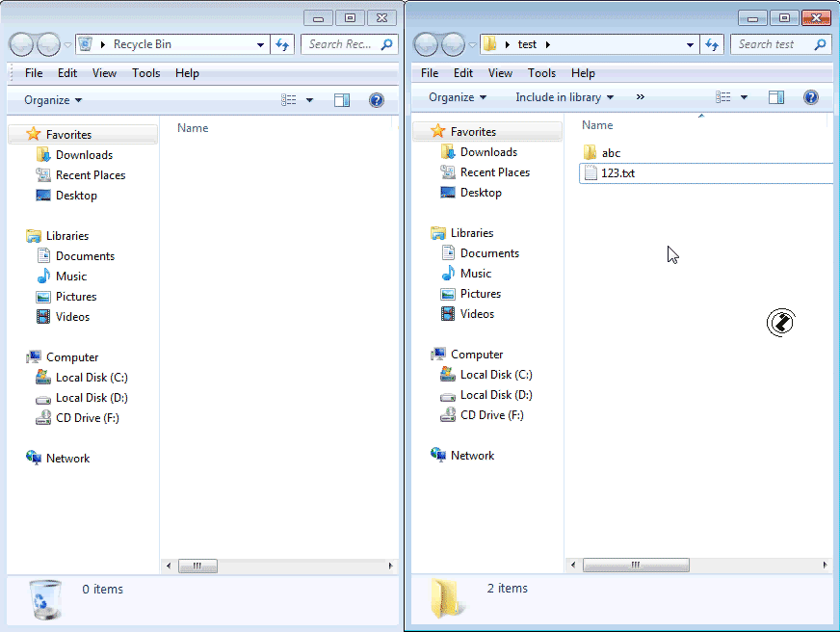Open Tools menu in Recycle Bin window
The width and height of the screenshot is (840, 632).
pos(146,73)
